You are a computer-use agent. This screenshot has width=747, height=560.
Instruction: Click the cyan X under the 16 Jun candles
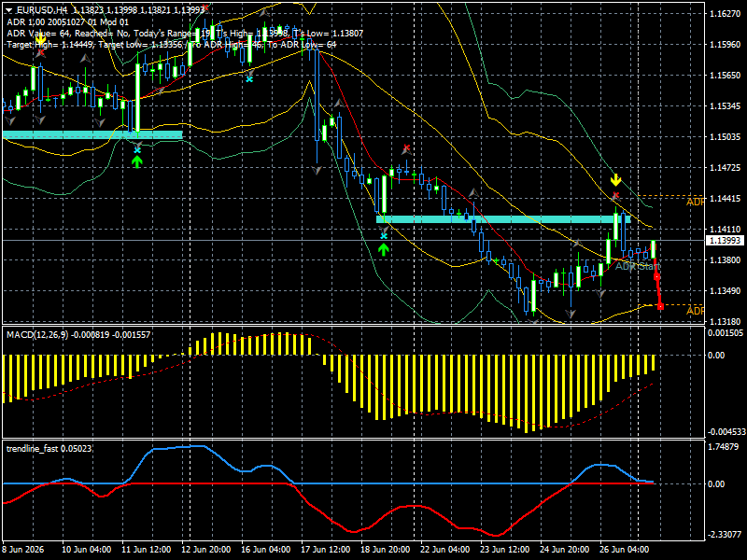[249, 79]
